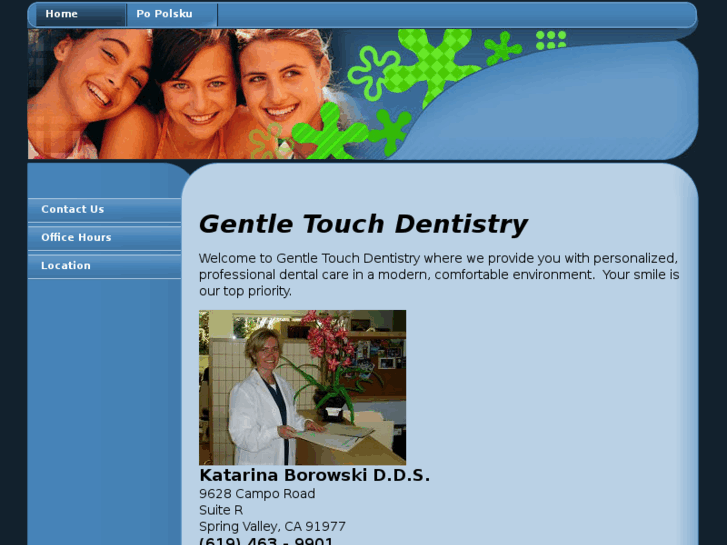The height and width of the screenshot is (545, 727).
Task: Click the Spring Valley, CA 91977 text
Action: pyautogui.click(x=272, y=526)
